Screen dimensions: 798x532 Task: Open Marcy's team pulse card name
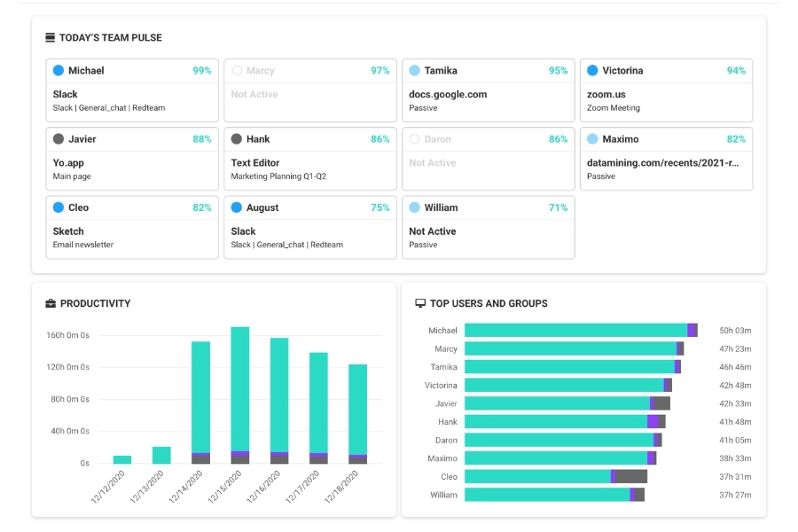[260, 71]
